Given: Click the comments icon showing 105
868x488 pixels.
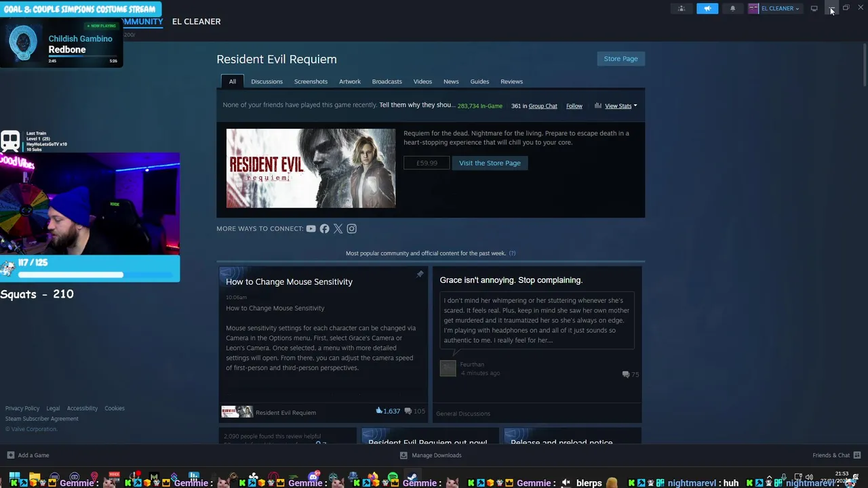Looking at the screenshot, I should [x=408, y=411].
